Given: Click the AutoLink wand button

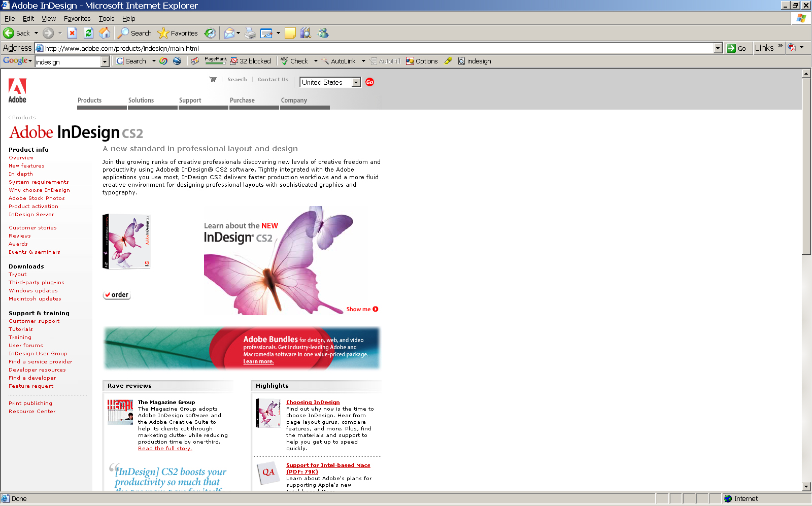Looking at the screenshot, I should click(339, 61).
